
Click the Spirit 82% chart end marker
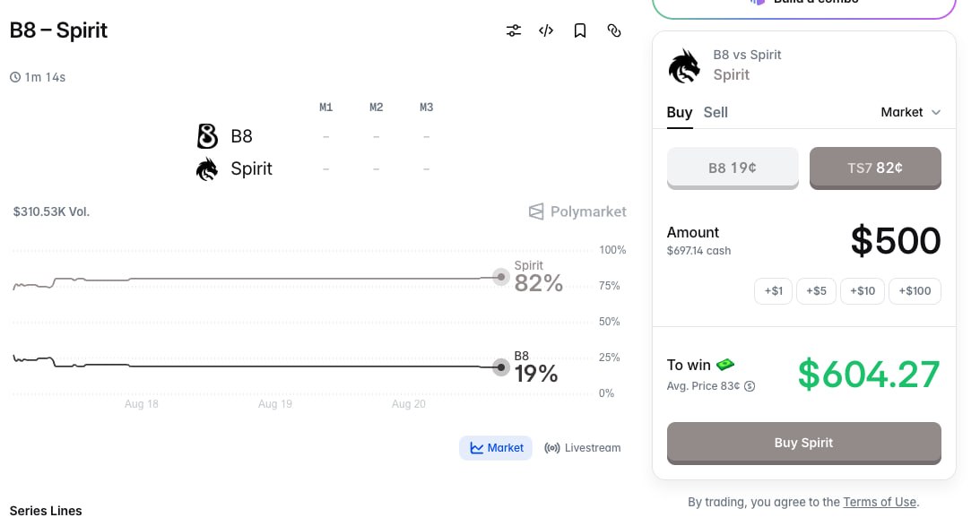pyautogui.click(x=500, y=277)
